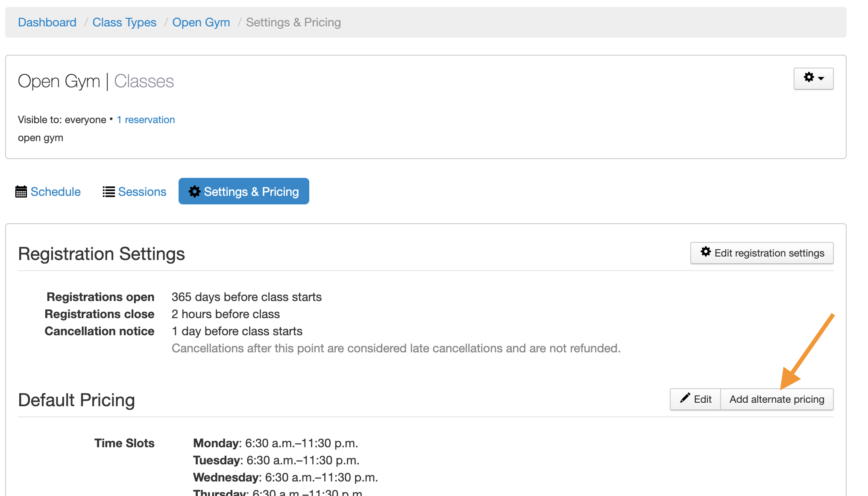Screen dimensions: 868x496
Task: Open the Open Gym breadcrumb link
Action: 201,22
